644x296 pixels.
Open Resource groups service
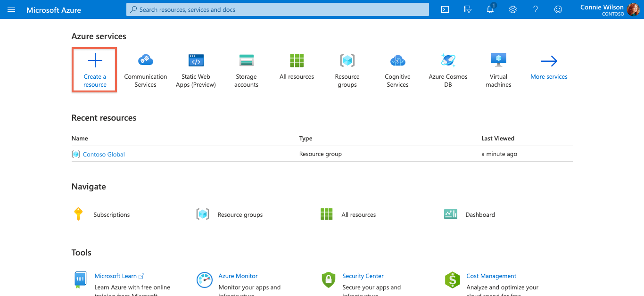coord(347,70)
